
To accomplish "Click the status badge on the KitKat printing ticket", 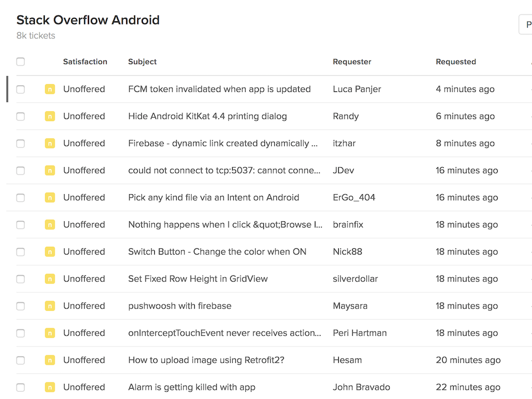I will tap(50, 116).
